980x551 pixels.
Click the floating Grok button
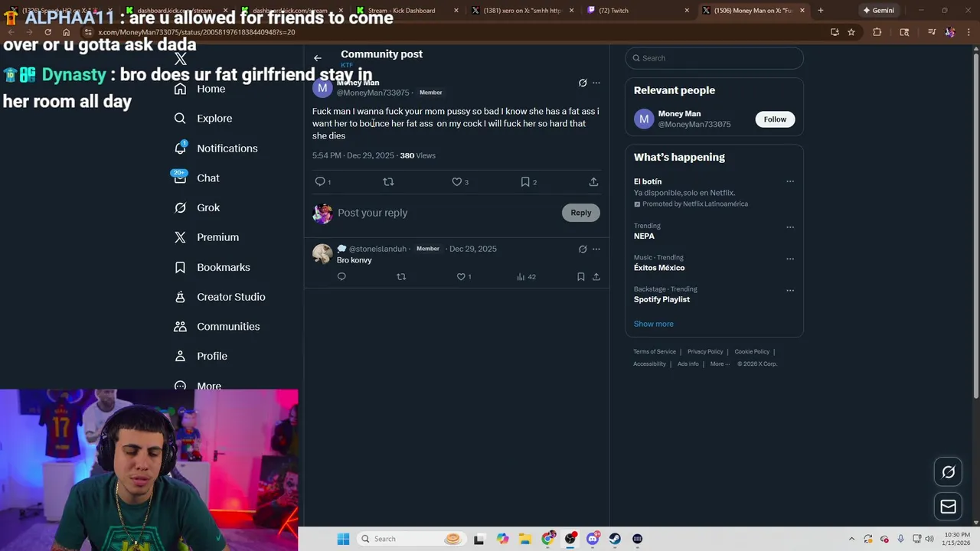(948, 472)
